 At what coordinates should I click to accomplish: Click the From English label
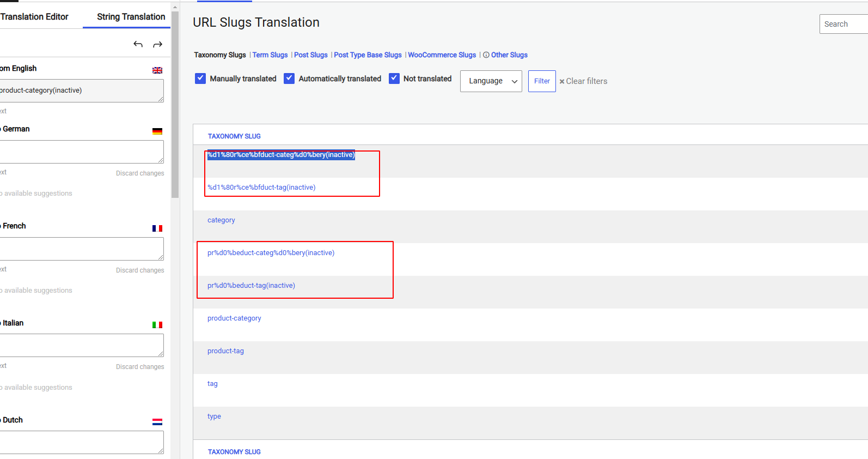pyautogui.click(x=18, y=69)
